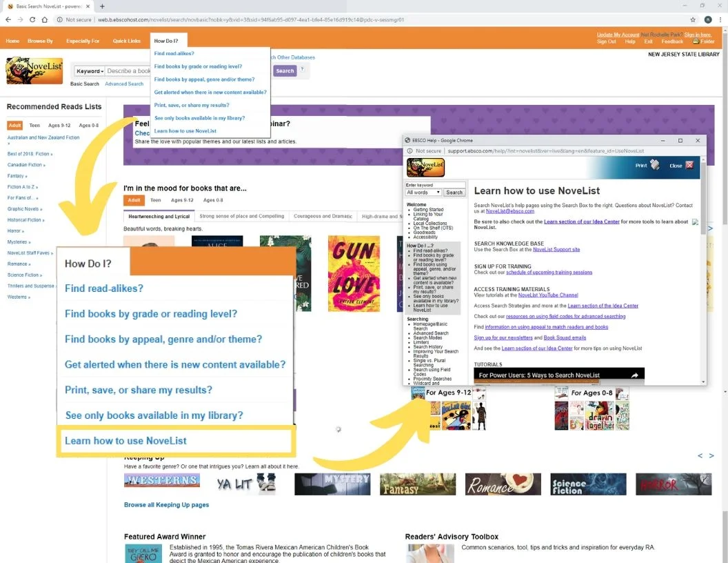Viewport: 728px width, 563px height.
Task: Click the Search button in EBSCO Help window
Action: [454, 192]
